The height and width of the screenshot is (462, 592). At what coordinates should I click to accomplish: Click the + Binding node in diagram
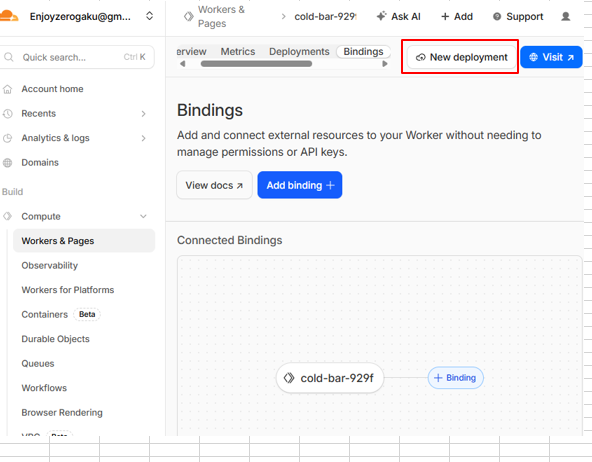tap(455, 378)
